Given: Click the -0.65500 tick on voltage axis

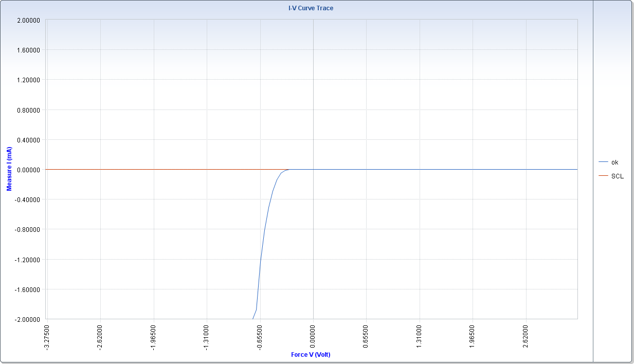Looking at the screenshot, I should click(x=260, y=336).
